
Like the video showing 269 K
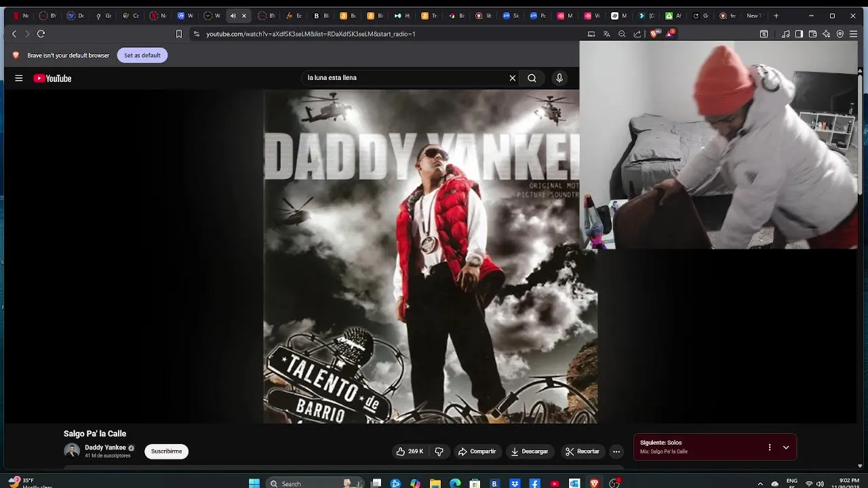(x=410, y=451)
